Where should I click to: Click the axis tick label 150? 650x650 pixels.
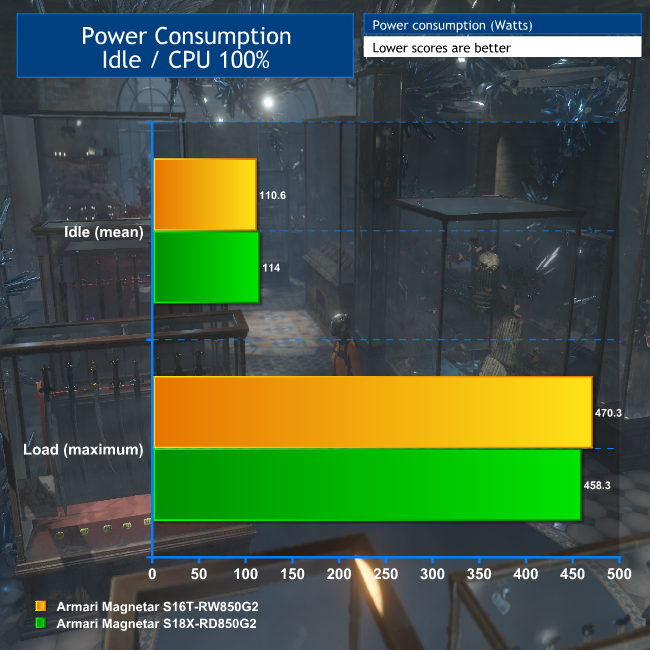(x=293, y=574)
